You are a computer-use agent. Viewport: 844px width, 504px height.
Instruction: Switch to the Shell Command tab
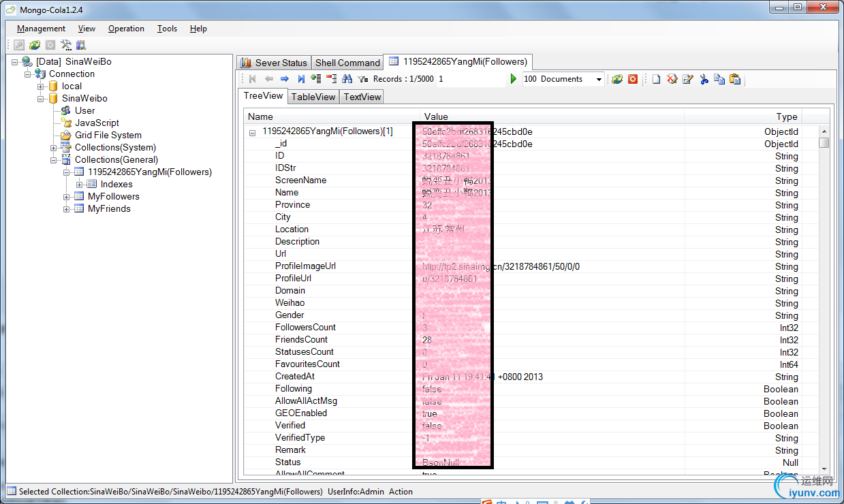tap(347, 63)
